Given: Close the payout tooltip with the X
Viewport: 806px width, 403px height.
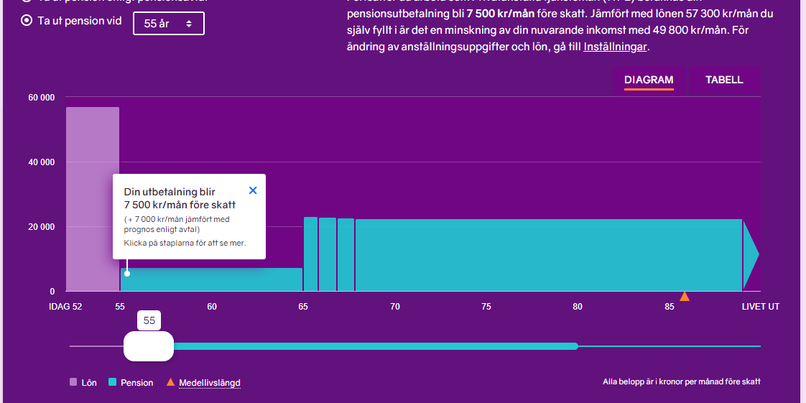Looking at the screenshot, I should click(253, 190).
